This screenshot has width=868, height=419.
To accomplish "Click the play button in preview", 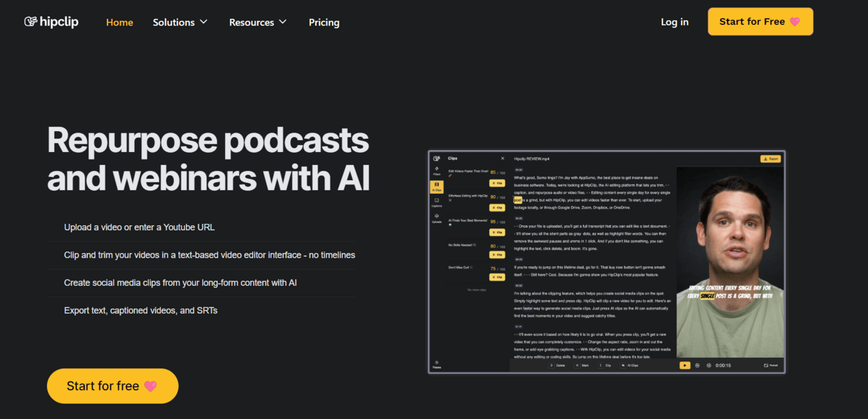I will 685,365.
